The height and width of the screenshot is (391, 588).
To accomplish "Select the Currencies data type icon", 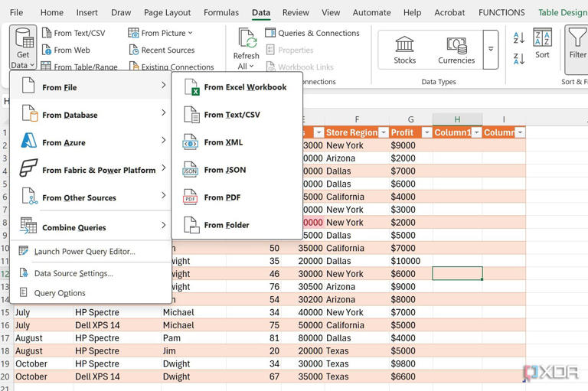I will click(456, 44).
